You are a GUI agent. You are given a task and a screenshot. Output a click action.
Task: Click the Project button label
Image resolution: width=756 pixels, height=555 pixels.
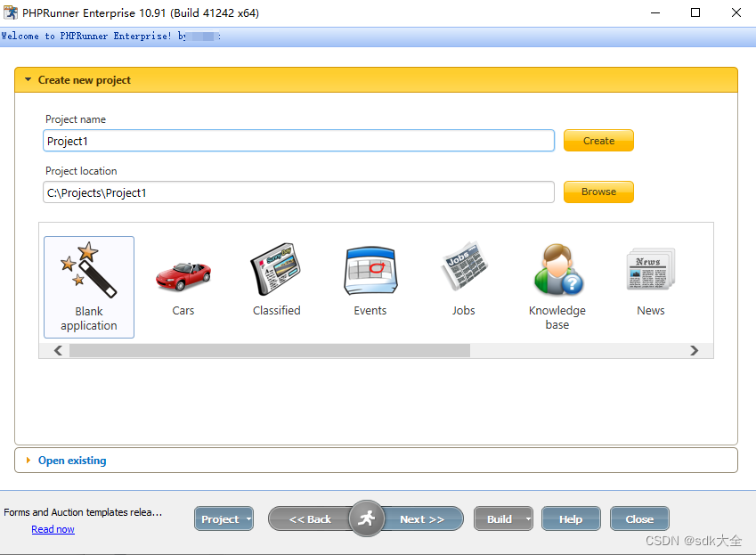coord(220,519)
